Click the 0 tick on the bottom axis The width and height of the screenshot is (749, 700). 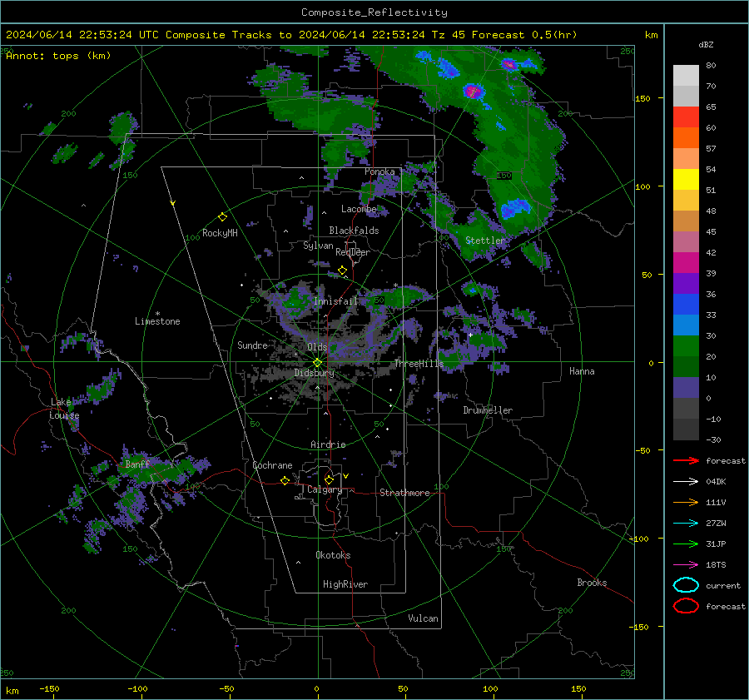coord(316,688)
